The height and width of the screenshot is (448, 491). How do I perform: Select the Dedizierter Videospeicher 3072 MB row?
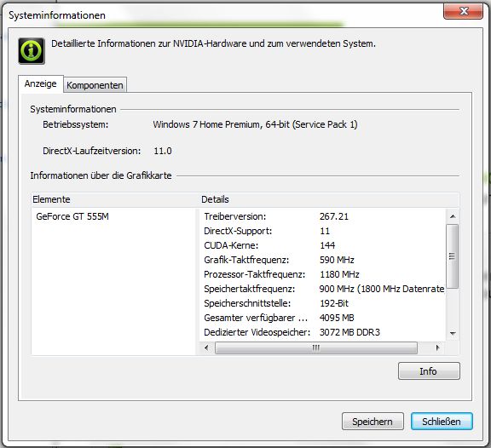point(322,332)
